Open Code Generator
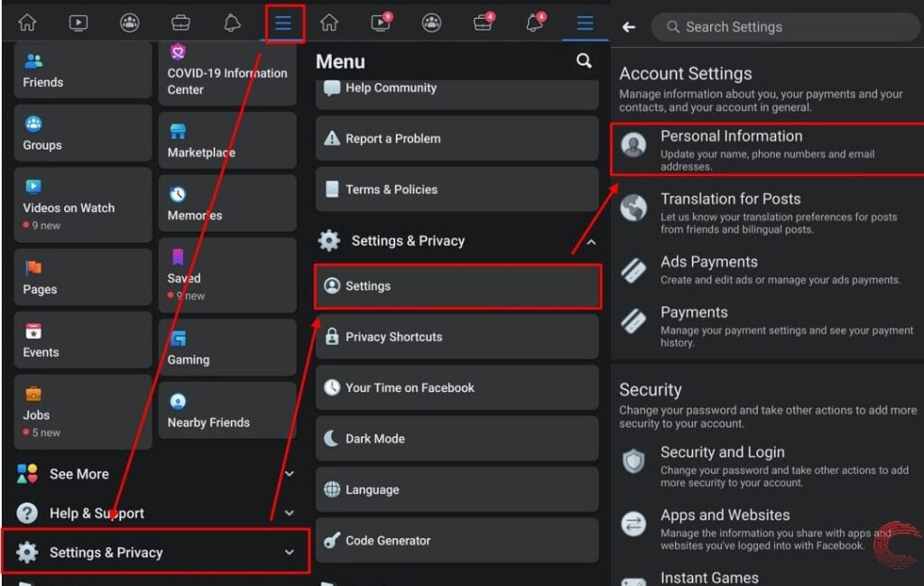The height and width of the screenshot is (586, 924). 457,541
